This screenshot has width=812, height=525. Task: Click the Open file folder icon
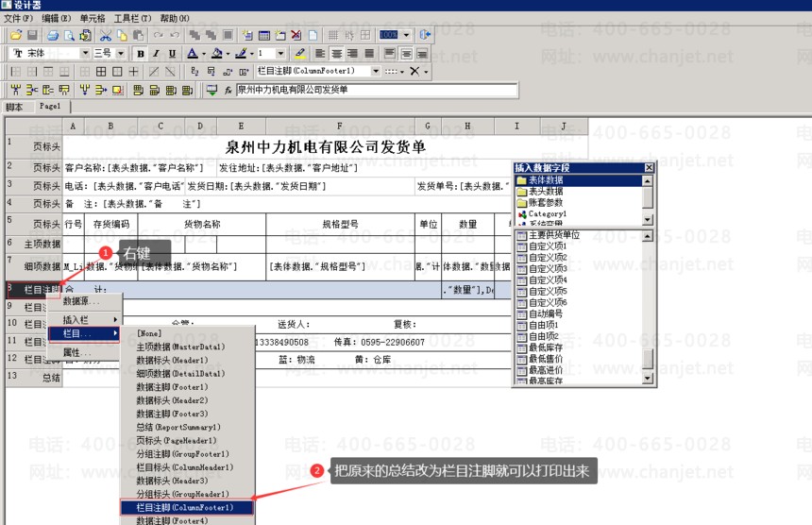[17, 35]
